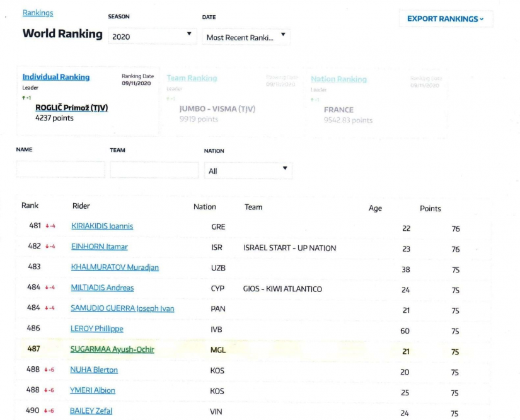The image size is (520, 420).
Task: Click the Nation column header
Action: pos(205,207)
